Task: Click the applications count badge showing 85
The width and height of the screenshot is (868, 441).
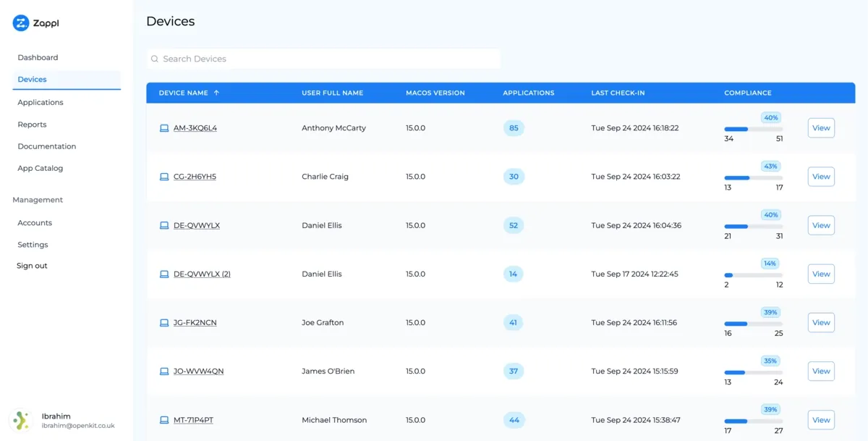Action: pyautogui.click(x=514, y=127)
